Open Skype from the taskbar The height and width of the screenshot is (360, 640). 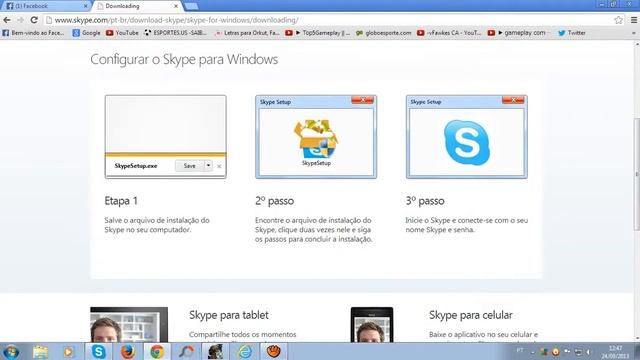[x=98, y=352]
